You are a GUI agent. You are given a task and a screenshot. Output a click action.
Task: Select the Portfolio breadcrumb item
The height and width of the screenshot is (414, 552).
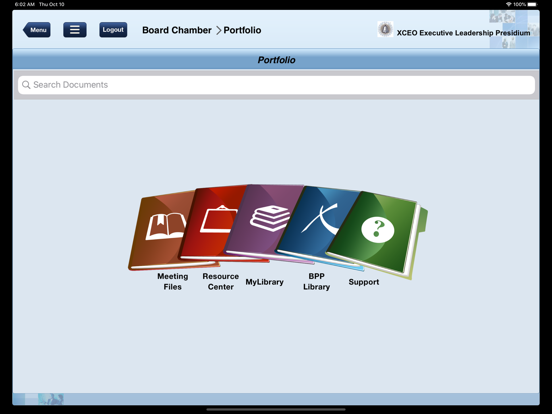[242, 30]
